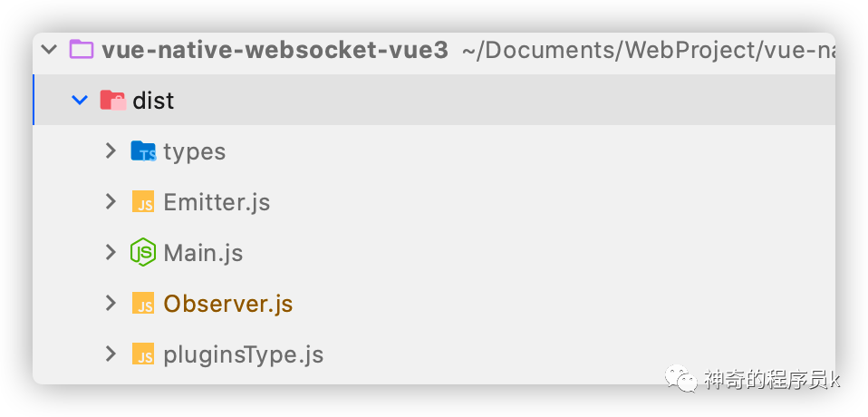Click the blue TS types folder icon
The height and width of the screenshot is (417, 868).
[x=143, y=150]
